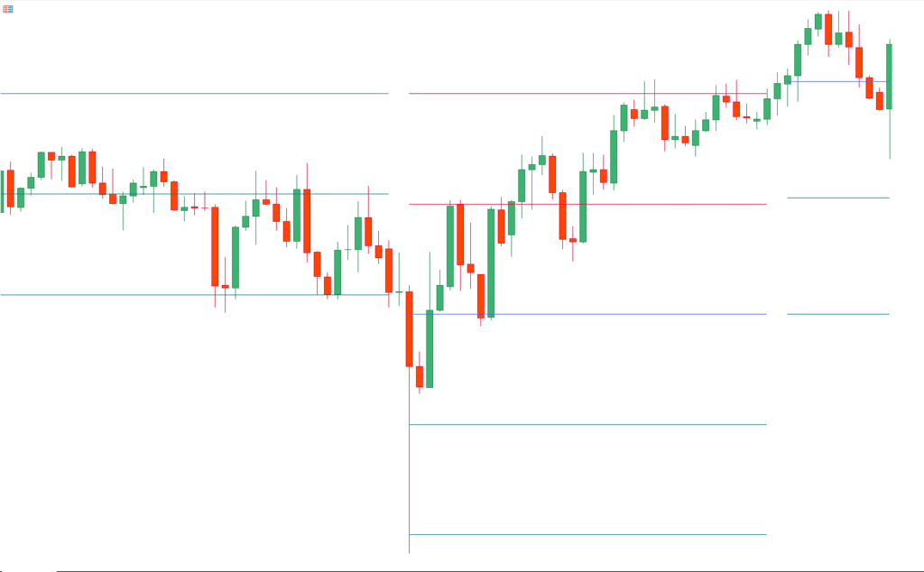The height and width of the screenshot is (572, 924).
Task: Select the last green candle on the chart
Action: pyautogui.click(x=889, y=77)
